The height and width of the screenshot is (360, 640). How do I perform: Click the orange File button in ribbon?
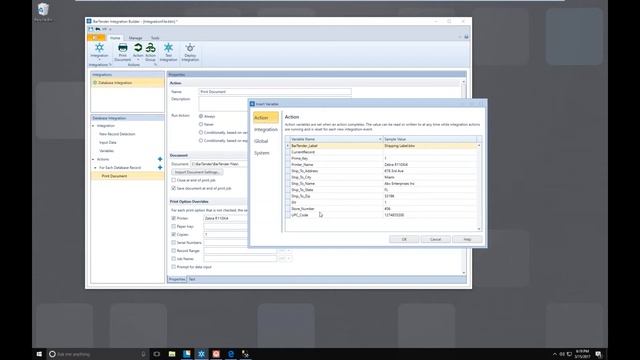coord(96,38)
